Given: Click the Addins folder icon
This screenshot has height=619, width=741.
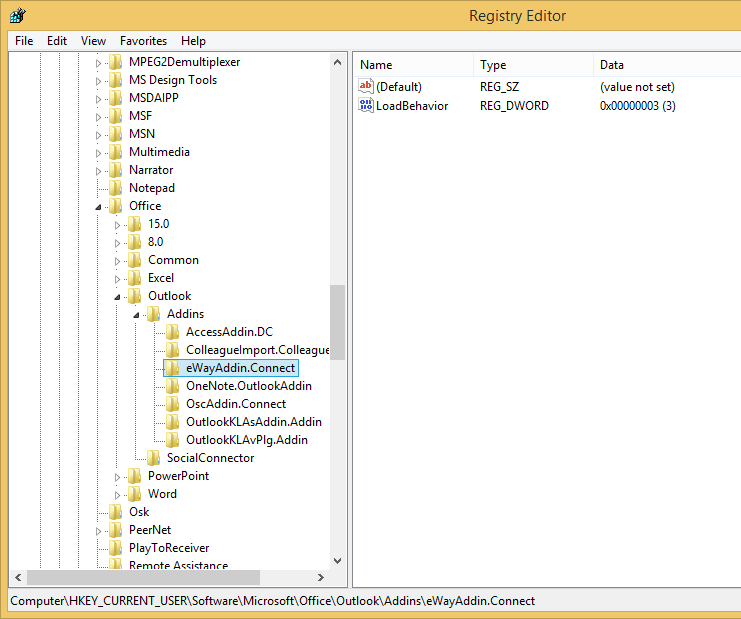Looking at the screenshot, I should 154,314.
